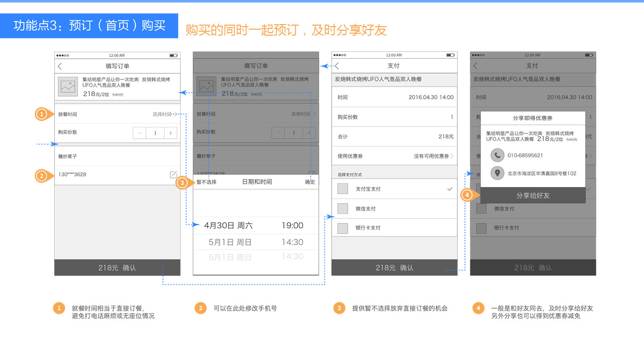The image size is (644, 362).
Task: Tap location pin icon beside 北京市海淀区 address
Action: pos(498,173)
